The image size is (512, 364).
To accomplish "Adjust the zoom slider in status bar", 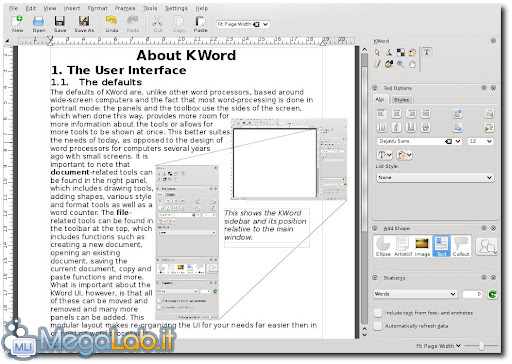I will click(481, 346).
